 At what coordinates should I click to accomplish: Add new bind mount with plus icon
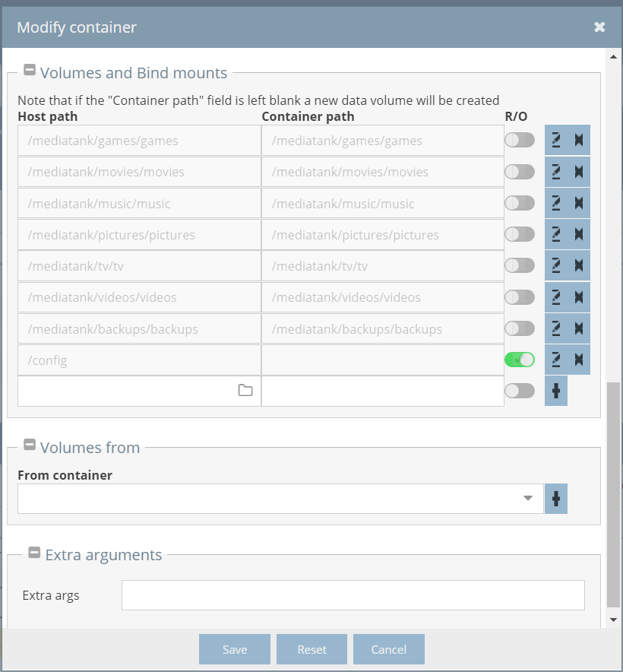pyautogui.click(x=556, y=391)
